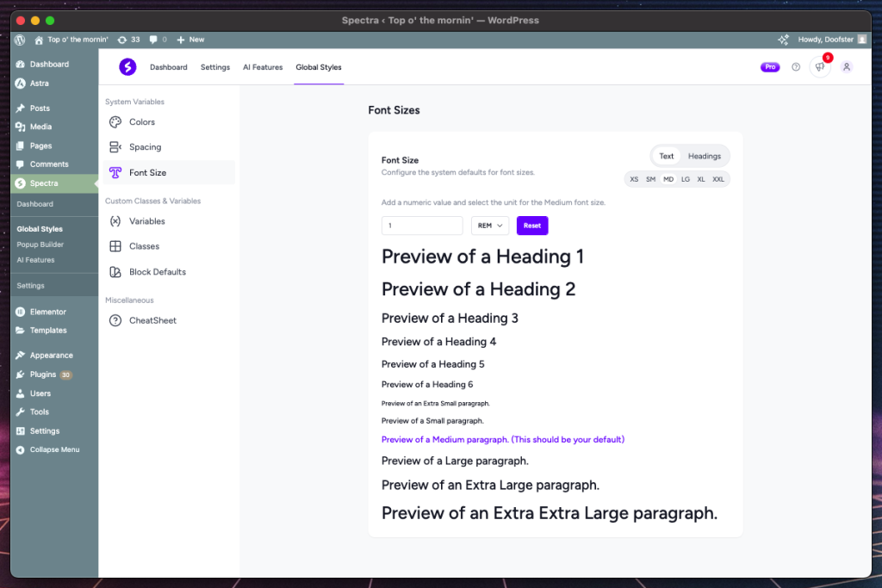Click the notifications megaphone icon
The height and width of the screenshot is (588, 882).
pyautogui.click(x=819, y=67)
